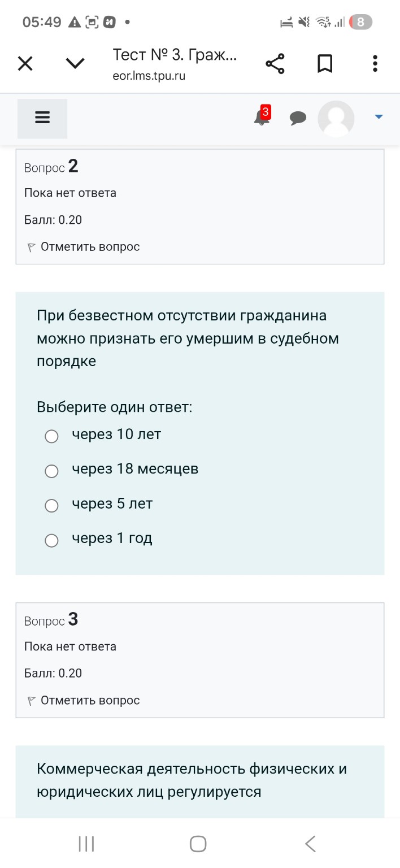Viewport: 400px width, 868px height.
Task: Select the answer через 18 месяцев
Action: point(51,471)
